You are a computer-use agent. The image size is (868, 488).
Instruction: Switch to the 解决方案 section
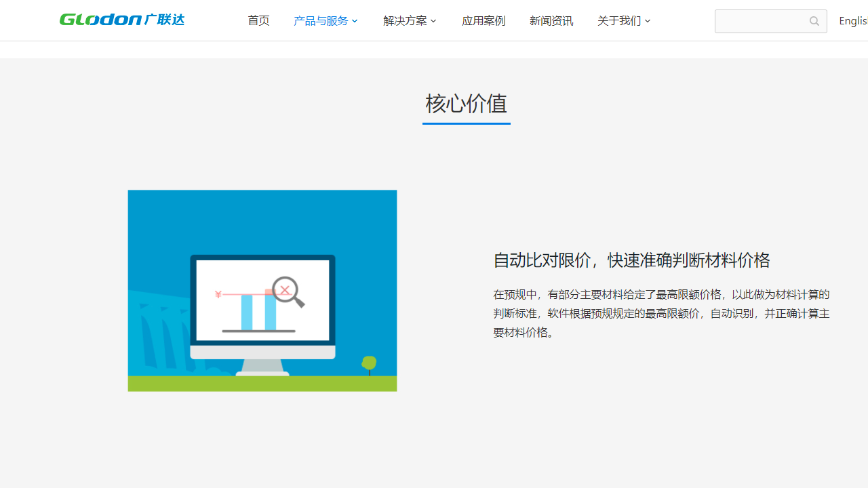pyautogui.click(x=405, y=20)
